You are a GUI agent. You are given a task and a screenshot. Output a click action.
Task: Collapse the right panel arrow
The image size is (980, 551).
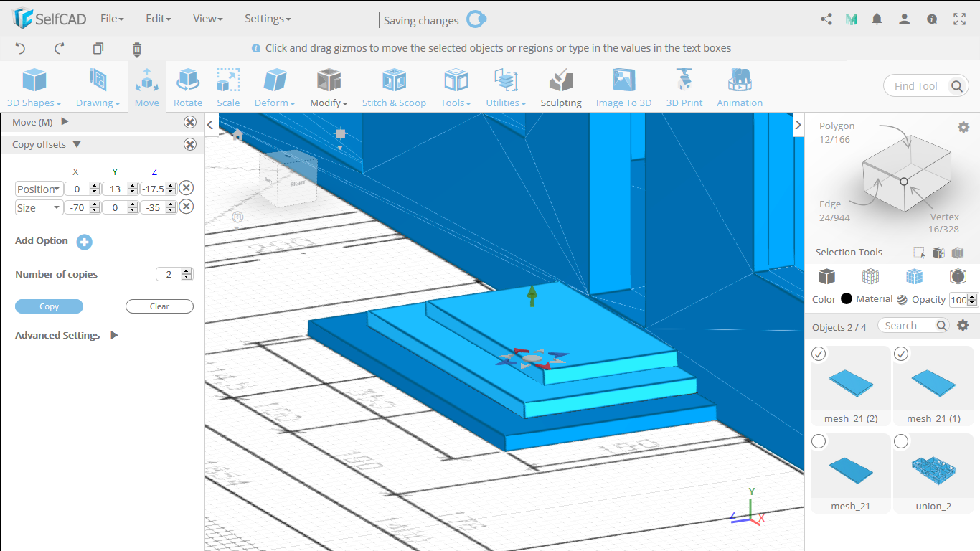pyautogui.click(x=798, y=125)
